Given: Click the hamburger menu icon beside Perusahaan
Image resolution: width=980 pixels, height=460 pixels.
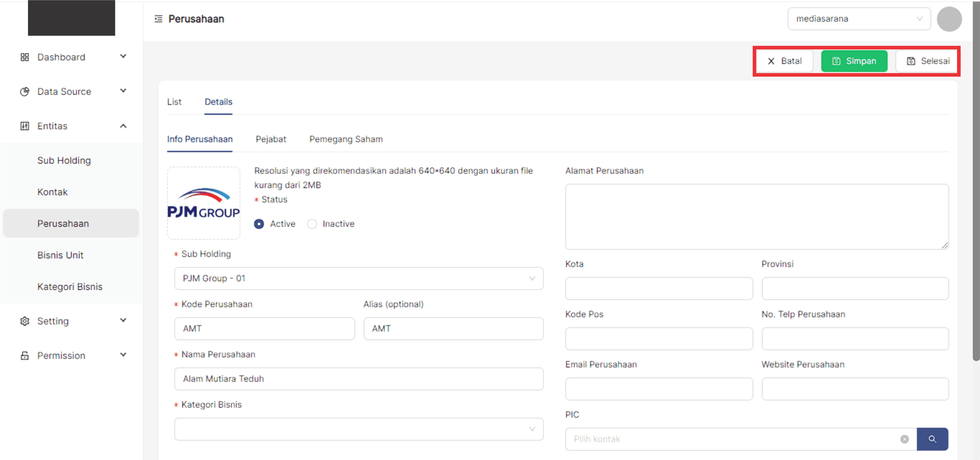Looking at the screenshot, I should pyautogui.click(x=158, y=19).
